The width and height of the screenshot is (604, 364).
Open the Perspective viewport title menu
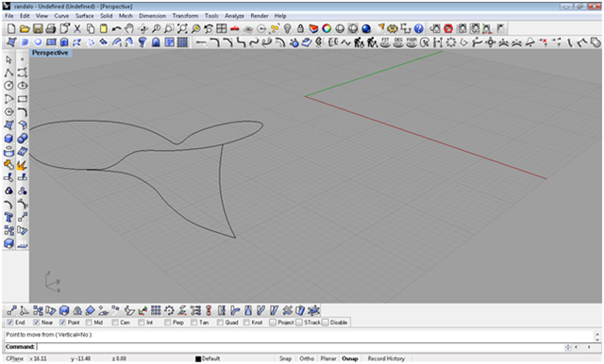click(x=50, y=53)
